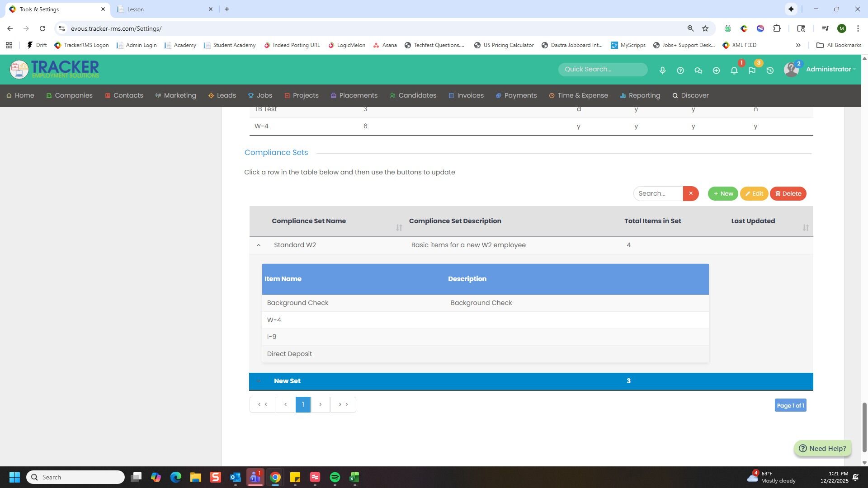
Task: Open the notifications bell icon
Action: pyautogui.click(x=734, y=70)
